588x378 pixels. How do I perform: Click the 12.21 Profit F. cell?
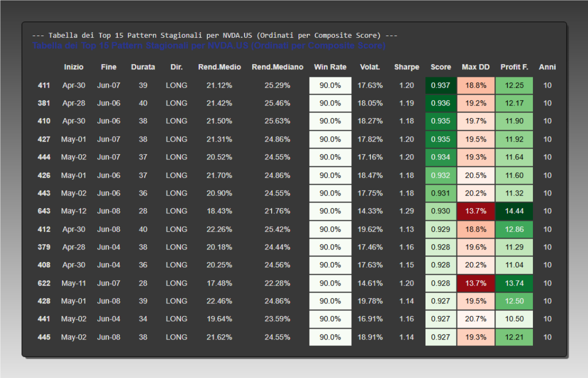(514, 337)
